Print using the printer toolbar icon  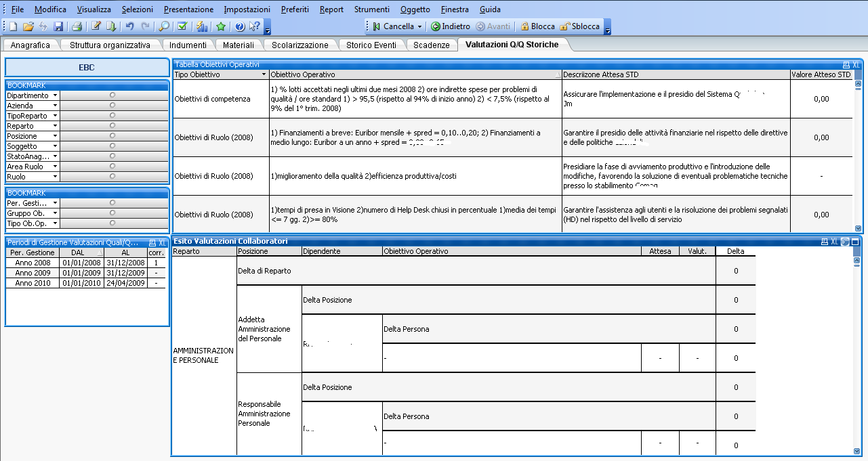pyautogui.click(x=77, y=26)
